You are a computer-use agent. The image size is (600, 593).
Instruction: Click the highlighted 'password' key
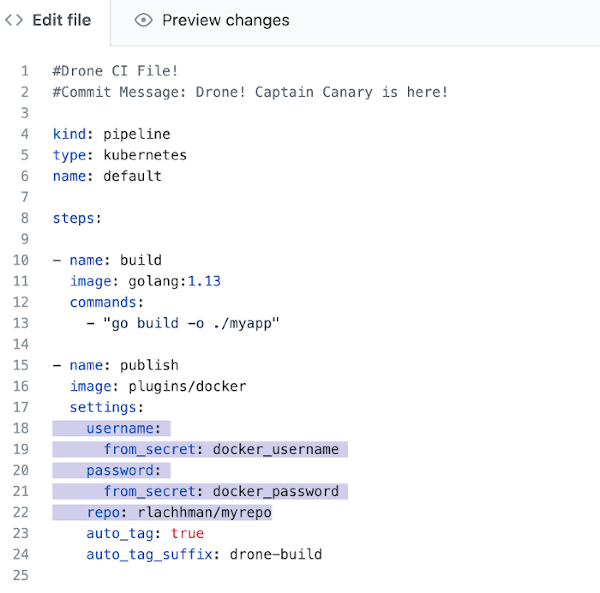pos(120,471)
